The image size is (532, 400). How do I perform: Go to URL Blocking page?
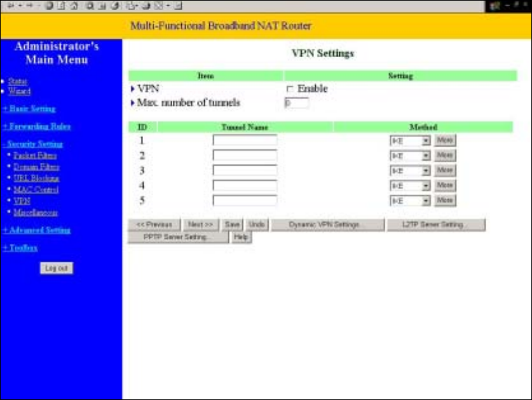tap(36, 178)
